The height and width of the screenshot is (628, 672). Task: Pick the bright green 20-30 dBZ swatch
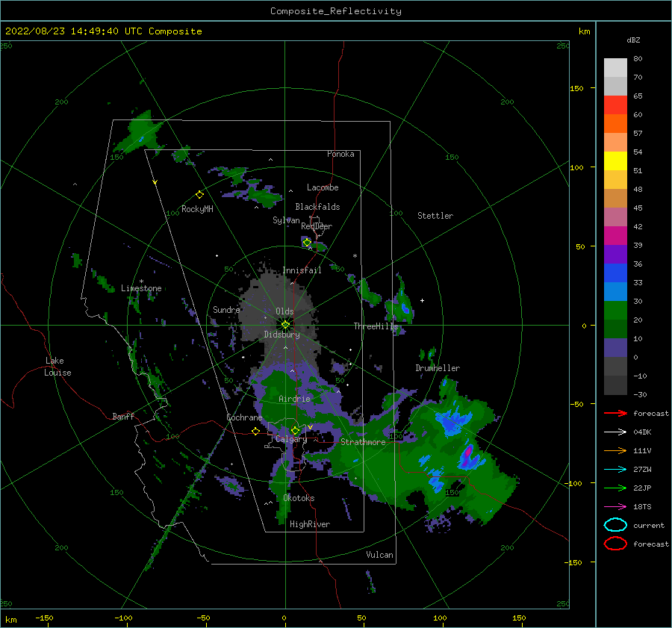pos(615,311)
